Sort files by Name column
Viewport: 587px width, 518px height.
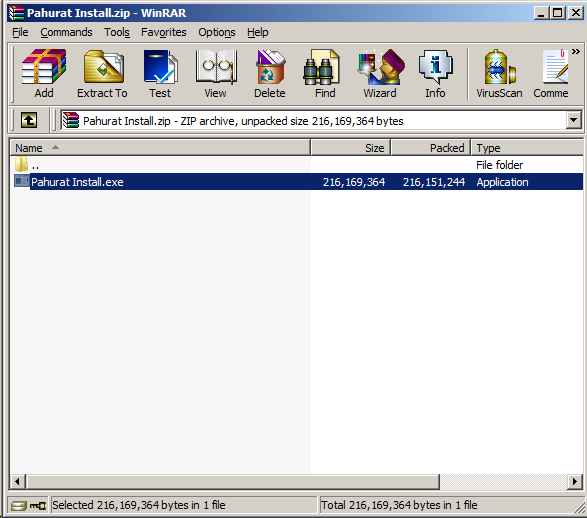160,147
